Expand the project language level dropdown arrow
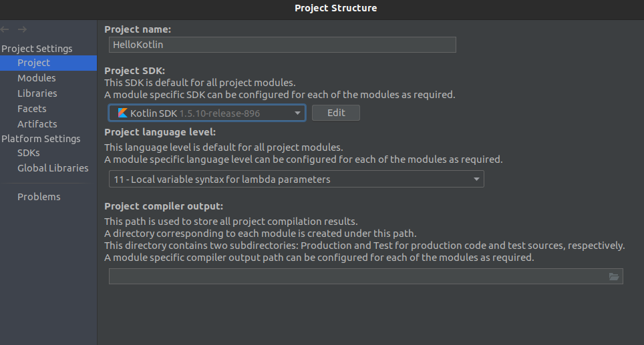The width and height of the screenshot is (644, 345). tap(476, 180)
